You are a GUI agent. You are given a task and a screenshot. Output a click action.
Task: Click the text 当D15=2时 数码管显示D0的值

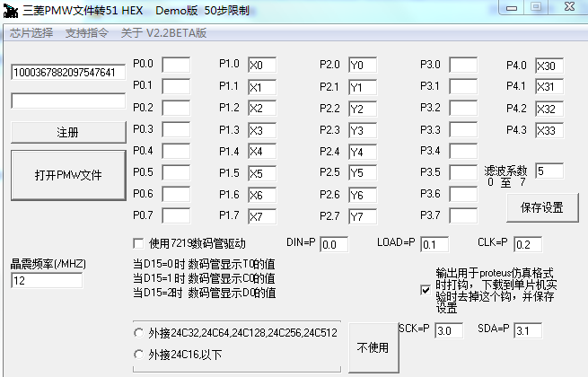(x=205, y=293)
